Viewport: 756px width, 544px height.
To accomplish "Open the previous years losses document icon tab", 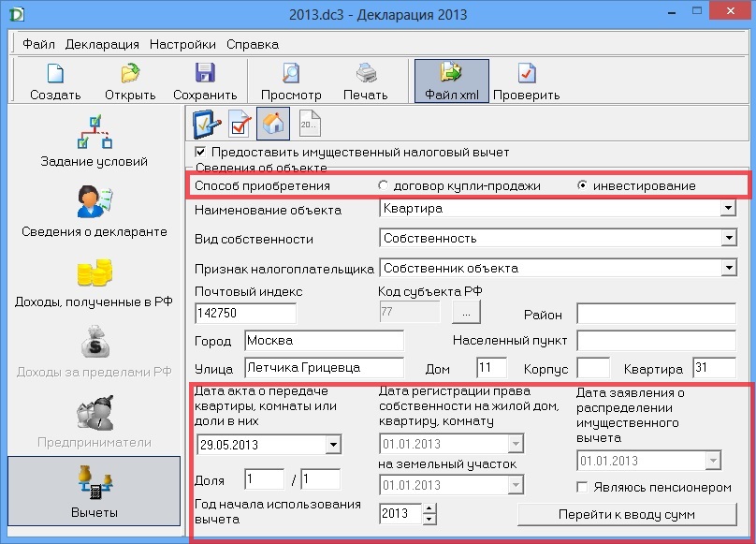I will 309,124.
